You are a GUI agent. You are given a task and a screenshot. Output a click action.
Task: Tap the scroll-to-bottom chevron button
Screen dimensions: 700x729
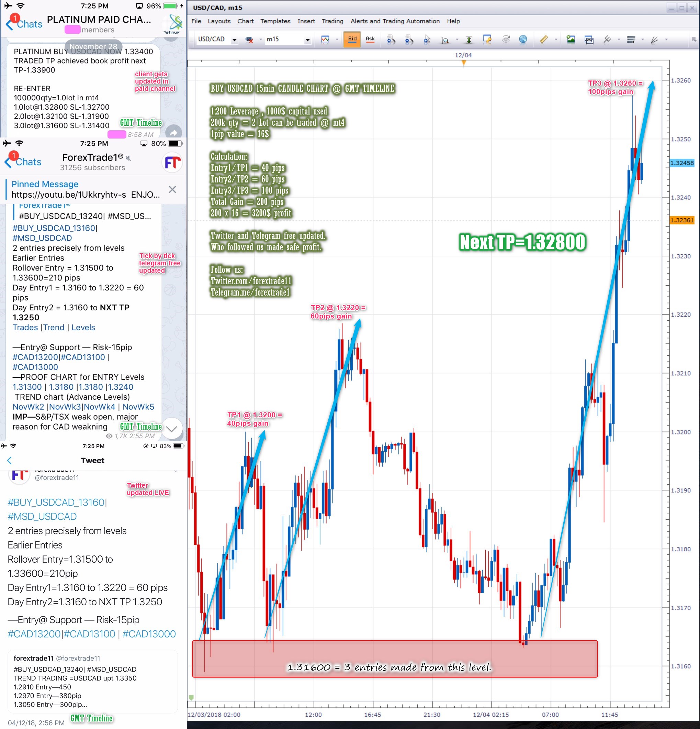tap(172, 429)
